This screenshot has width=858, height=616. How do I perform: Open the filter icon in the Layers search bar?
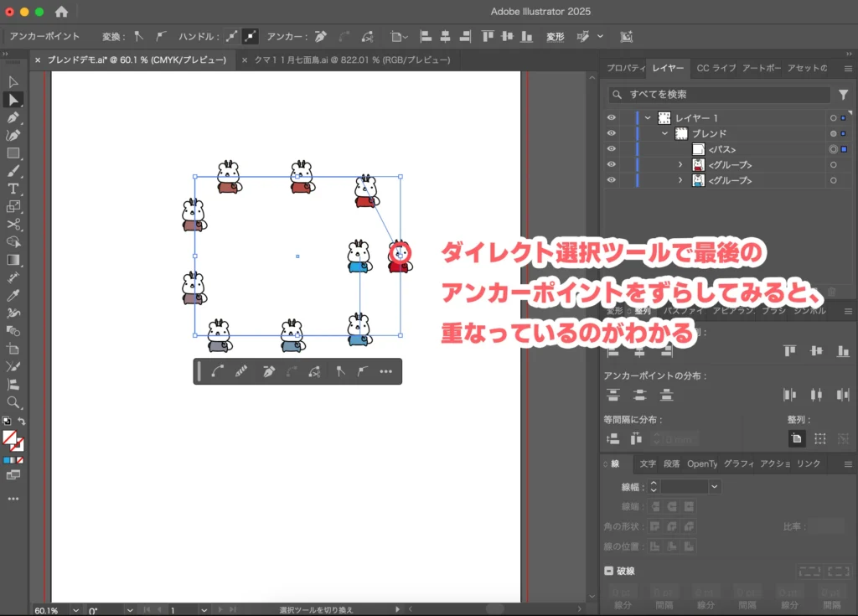pyautogui.click(x=843, y=95)
